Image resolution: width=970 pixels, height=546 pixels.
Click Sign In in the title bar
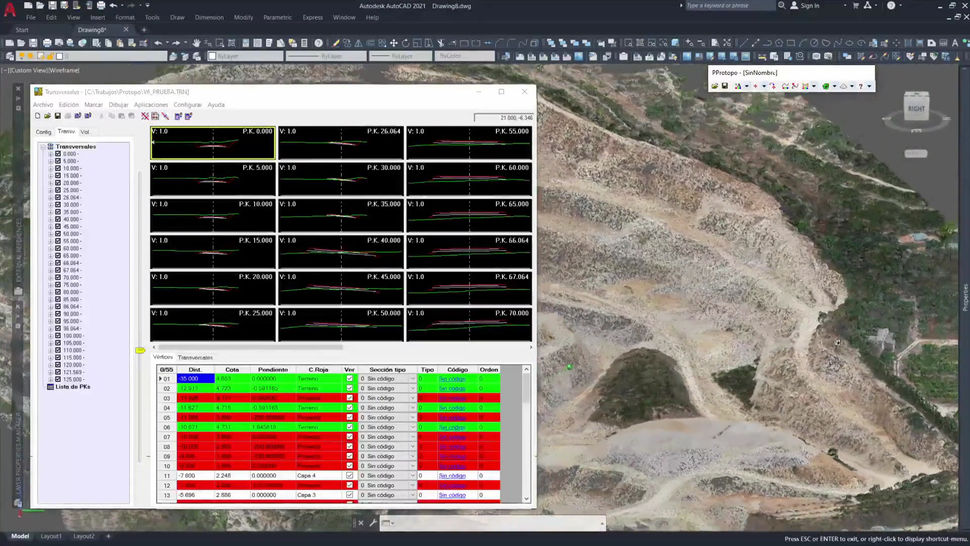click(x=809, y=6)
